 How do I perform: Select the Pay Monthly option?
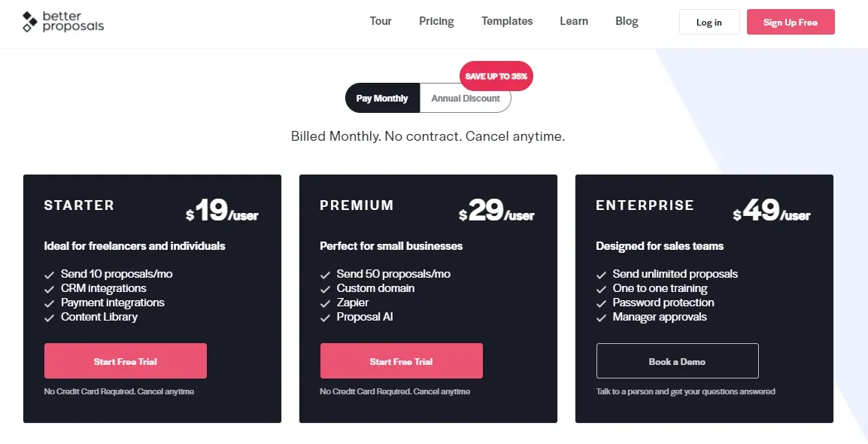click(382, 98)
